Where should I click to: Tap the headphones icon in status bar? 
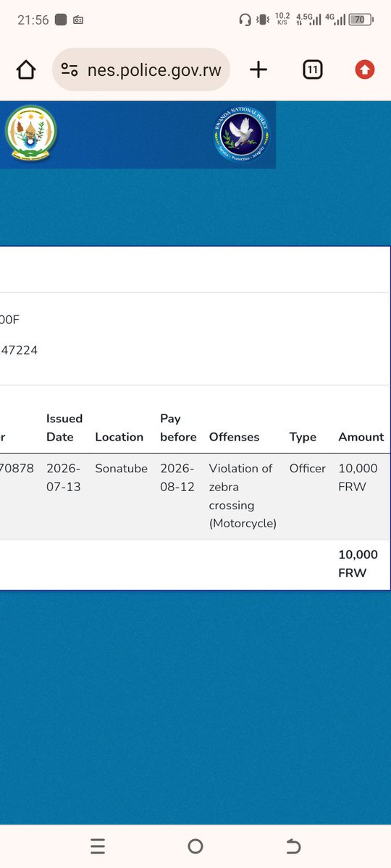[245, 20]
